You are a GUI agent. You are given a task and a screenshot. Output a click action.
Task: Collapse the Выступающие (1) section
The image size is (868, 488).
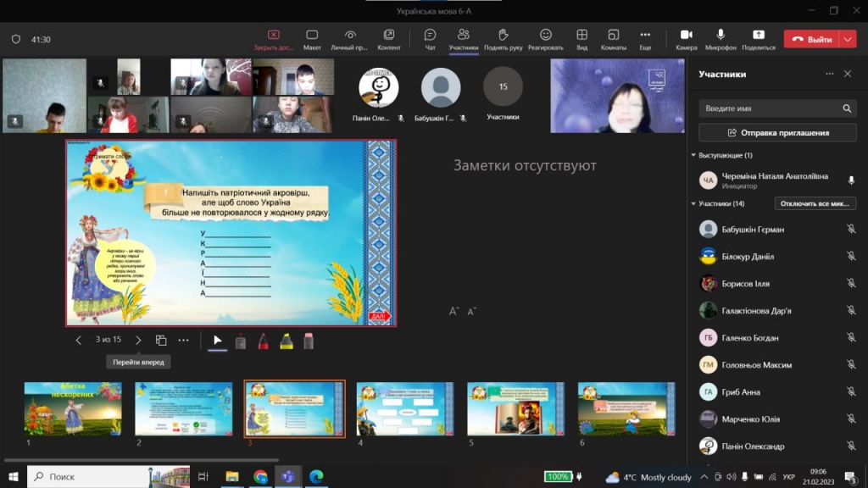coord(693,156)
